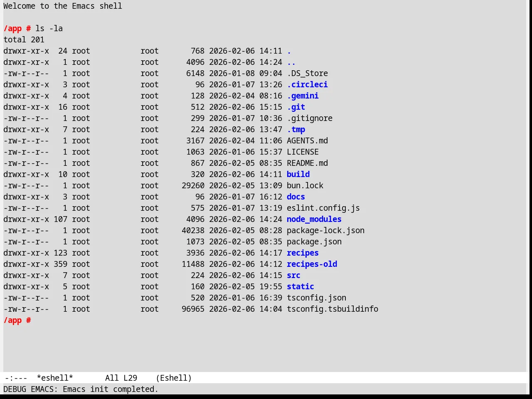Click the *eshell* buffer name in mode line
The height and width of the screenshot is (399, 532).
[55, 378]
